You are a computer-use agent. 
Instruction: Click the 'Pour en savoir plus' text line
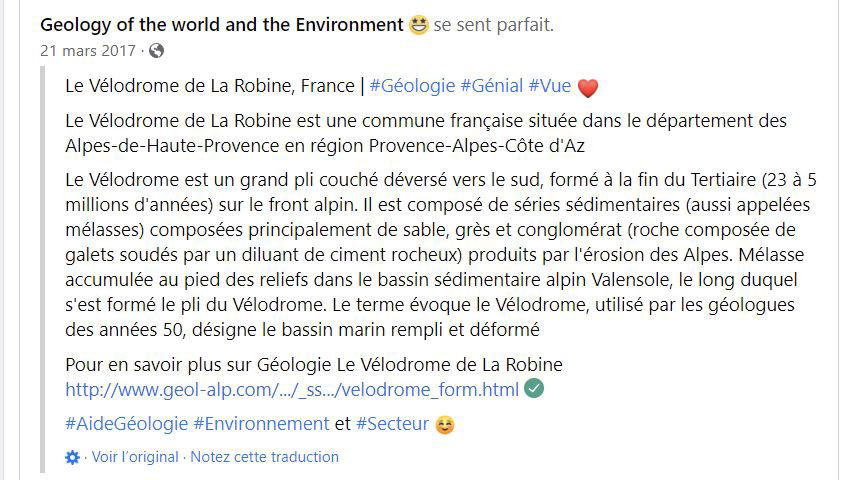coord(314,365)
